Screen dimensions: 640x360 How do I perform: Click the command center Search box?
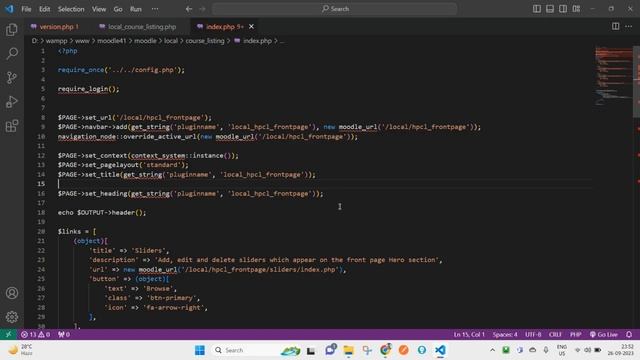point(335,9)
